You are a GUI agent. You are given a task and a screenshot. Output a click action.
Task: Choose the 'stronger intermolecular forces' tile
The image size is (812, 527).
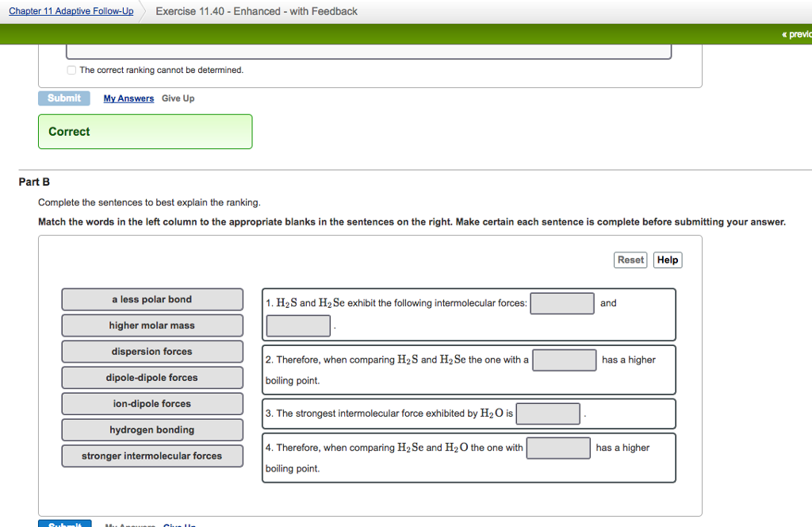coord(152,456)
